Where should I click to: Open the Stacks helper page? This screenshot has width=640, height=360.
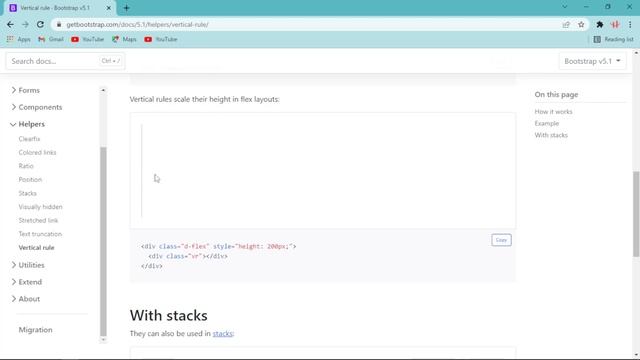(x=27, y=193)
